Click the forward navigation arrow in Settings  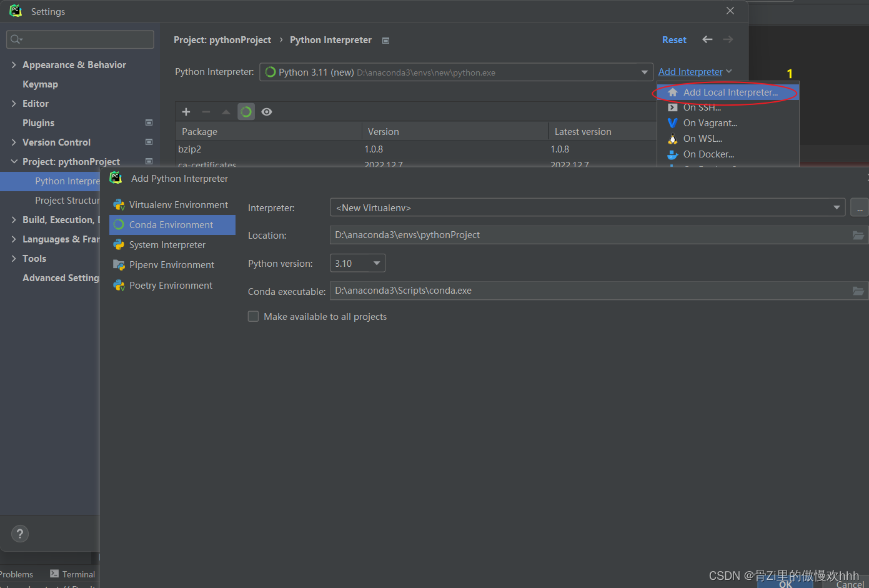(728, 39)
